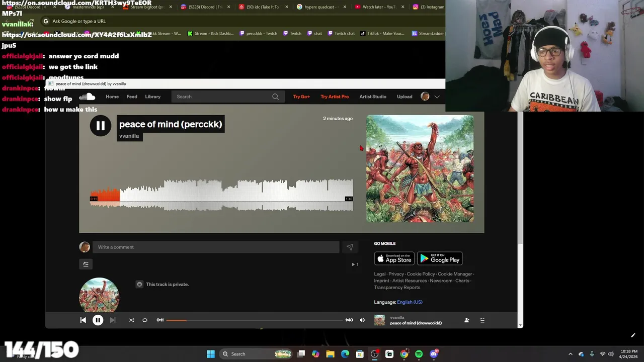Click the Write a comment field
Viewport: 644px width, 362px height.
216,247
